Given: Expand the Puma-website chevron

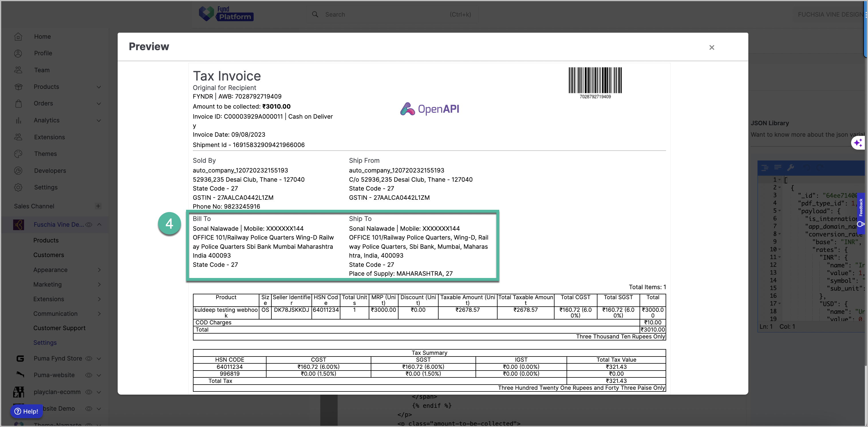Looking at the screenshot, I should point(99,375).
